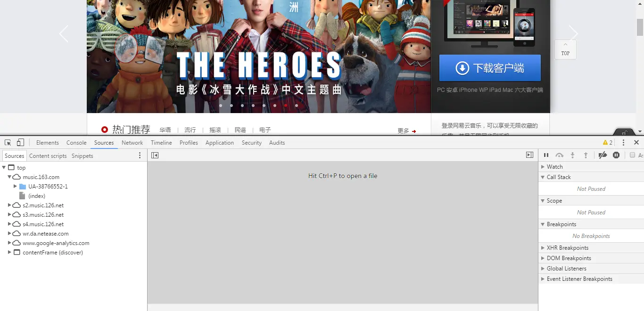Hide the file navigator sidebar
The width and height of the screenshot is (644, 311).
155,155
